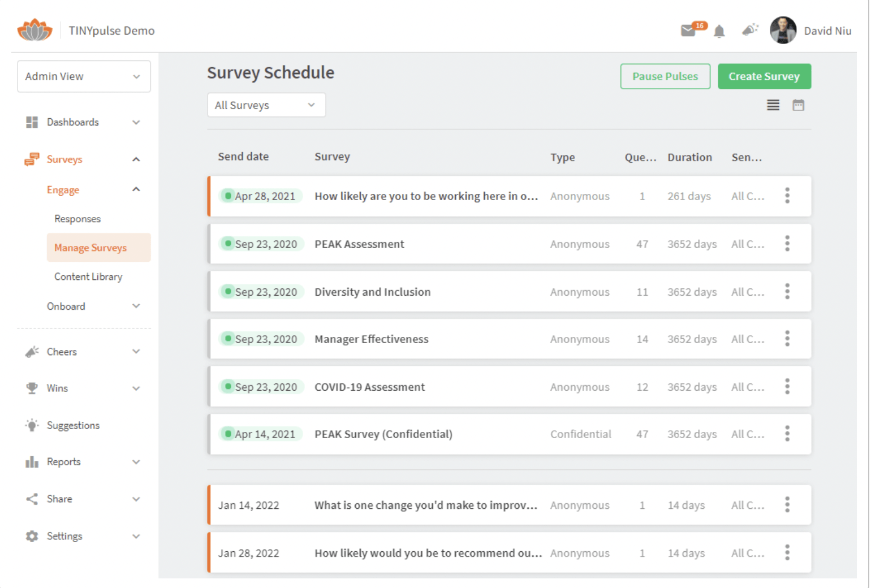This screenshot has width=871, height=588.
Task: Click the Duration column header
Action: [689, 157]
